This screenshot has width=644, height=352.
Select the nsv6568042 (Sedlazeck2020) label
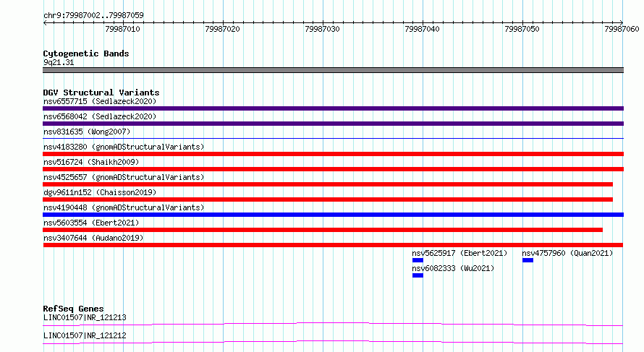(x=100, y=116)
